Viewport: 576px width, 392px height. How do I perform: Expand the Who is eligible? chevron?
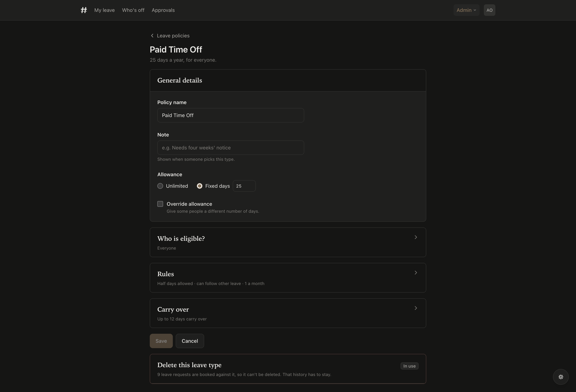[416, 237]
